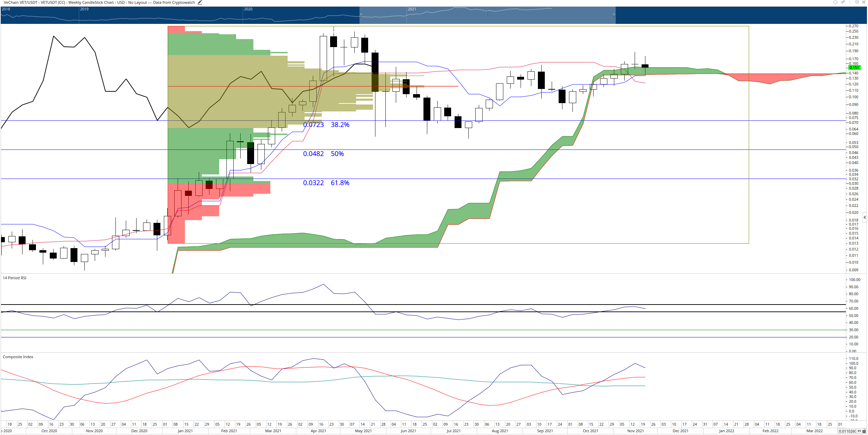Click the 2018 label in navigator

pos(6,9)
